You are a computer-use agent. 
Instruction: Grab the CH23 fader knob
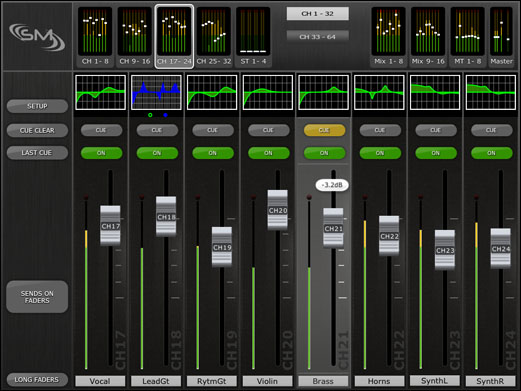pyautogui.click(x=445, y=250)
